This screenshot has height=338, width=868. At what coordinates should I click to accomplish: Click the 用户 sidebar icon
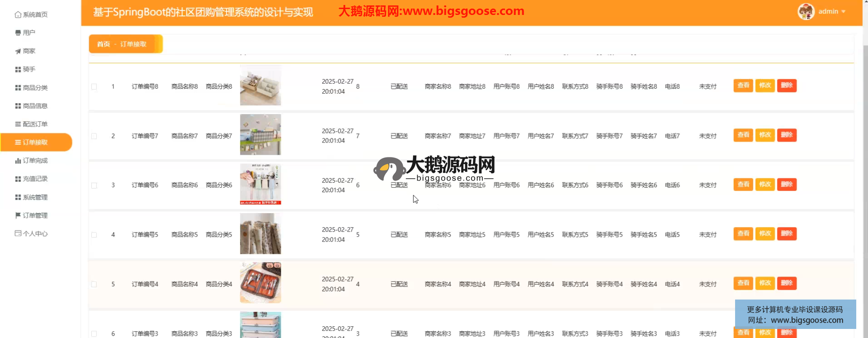coord(18,33)
